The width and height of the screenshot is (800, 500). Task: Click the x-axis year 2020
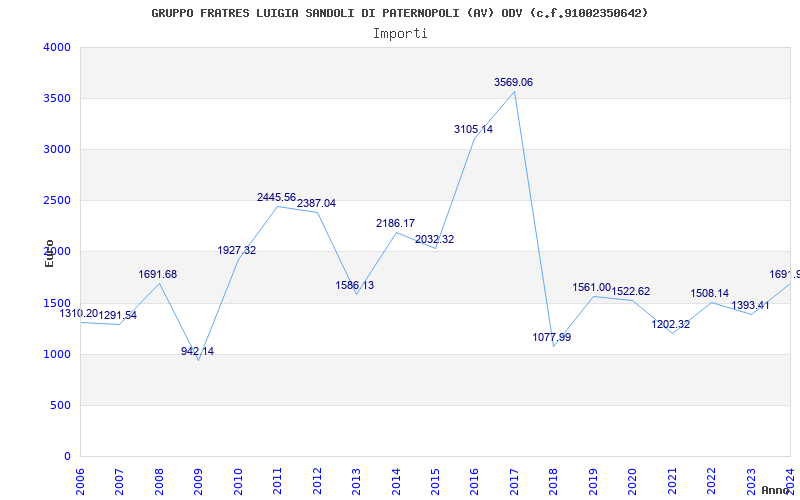click(633, 481)
